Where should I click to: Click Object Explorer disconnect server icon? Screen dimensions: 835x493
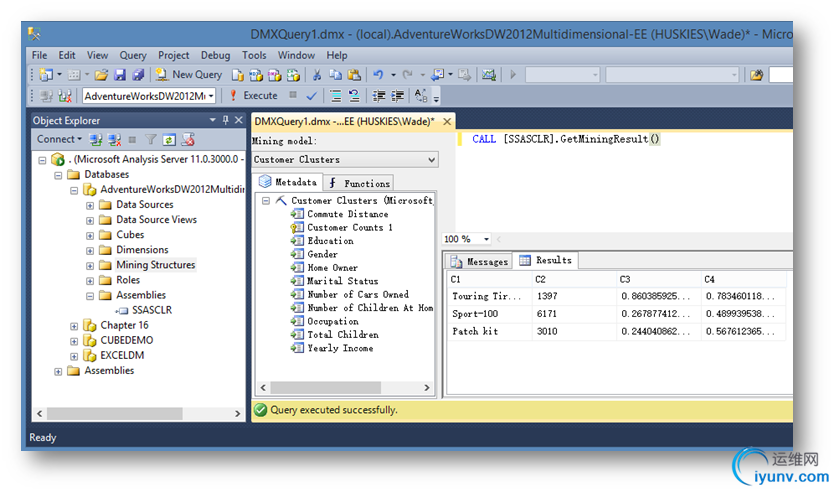pos(114,139)
